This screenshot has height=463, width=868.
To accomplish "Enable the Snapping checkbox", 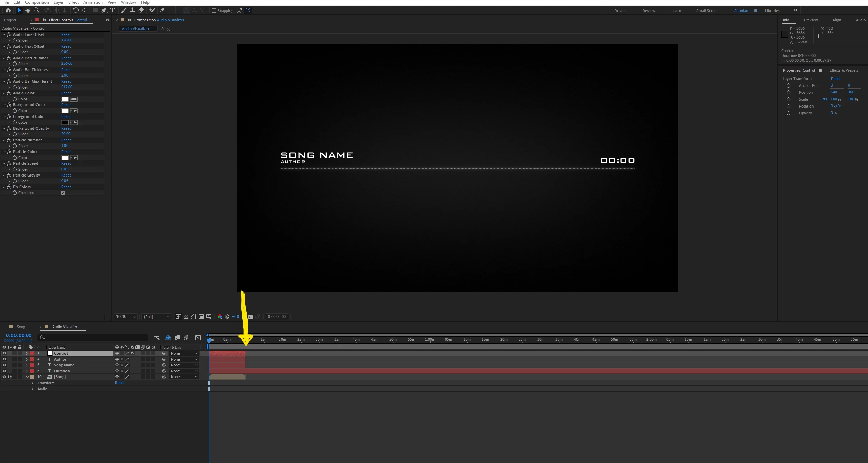I will 214,11.
